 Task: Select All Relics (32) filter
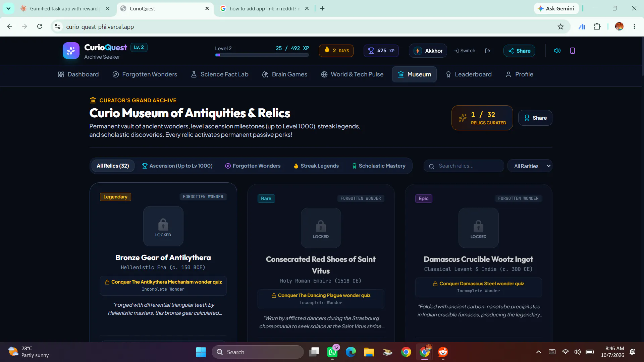(x=113, y=166)
